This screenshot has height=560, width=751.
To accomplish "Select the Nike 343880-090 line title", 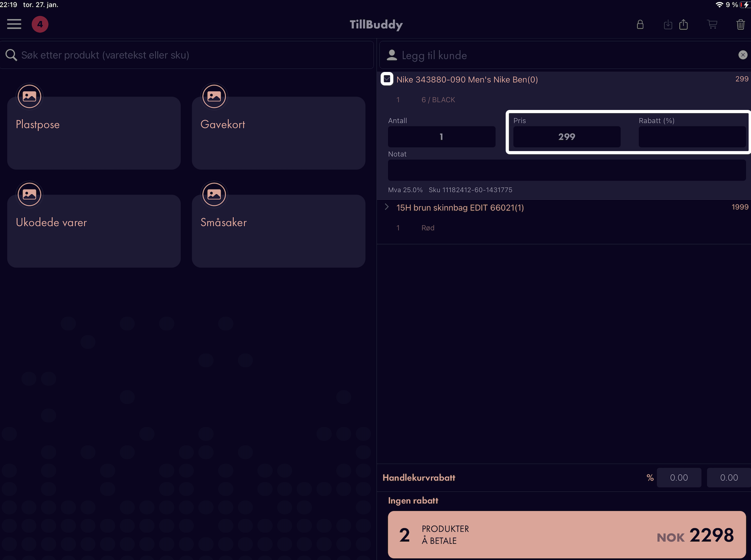I will [467, 79].
